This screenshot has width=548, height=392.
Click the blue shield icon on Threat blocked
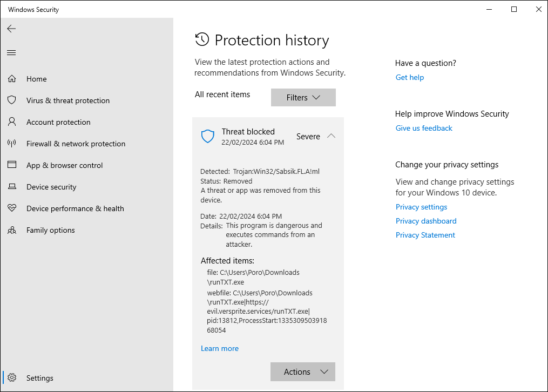click(x=208, y=136)
